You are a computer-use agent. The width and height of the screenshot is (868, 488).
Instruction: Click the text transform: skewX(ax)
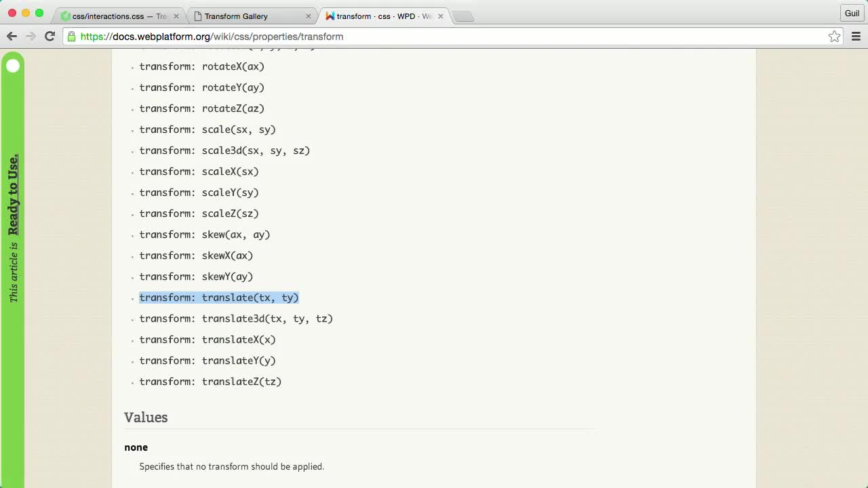196,256
